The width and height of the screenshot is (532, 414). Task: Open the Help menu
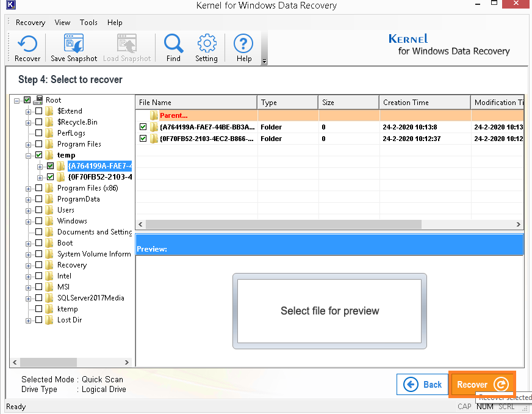pos(115,23)
